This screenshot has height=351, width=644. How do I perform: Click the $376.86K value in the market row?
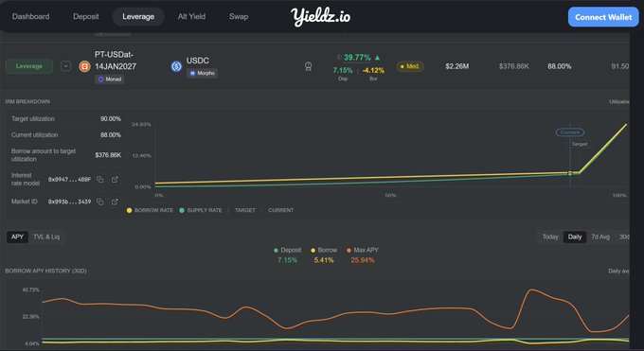(514, 66)
